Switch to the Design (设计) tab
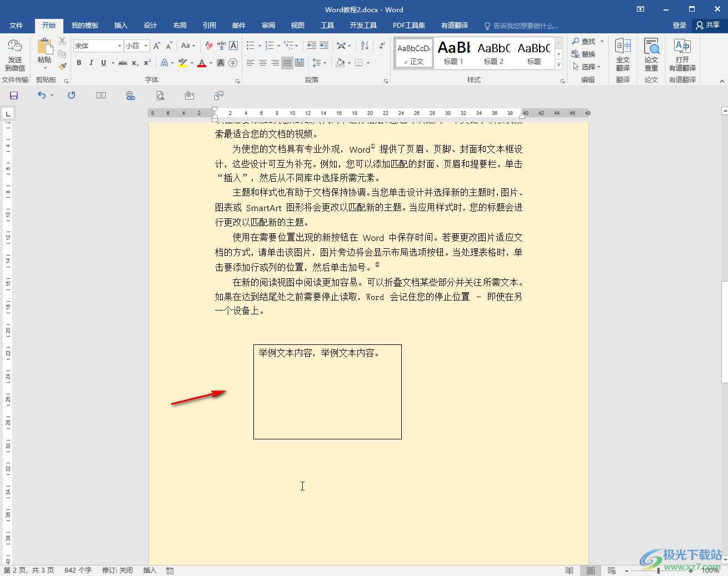 [x=150, y=26]
